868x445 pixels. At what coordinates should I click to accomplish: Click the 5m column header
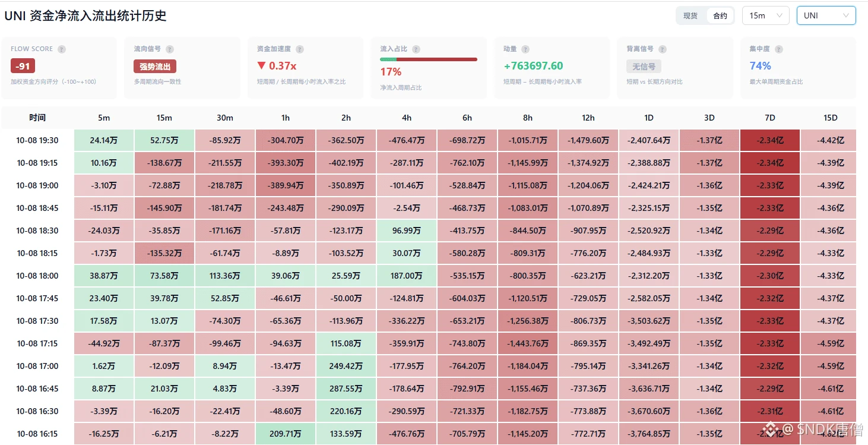pyautogui.click(x=104, y=118)
